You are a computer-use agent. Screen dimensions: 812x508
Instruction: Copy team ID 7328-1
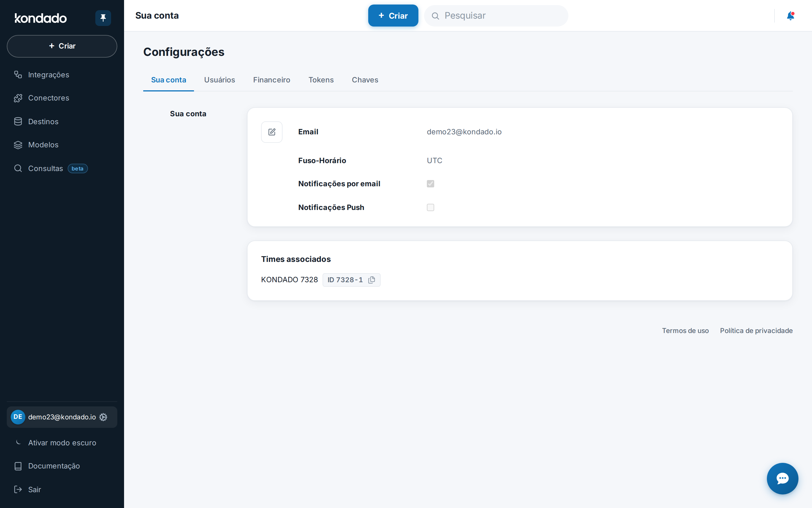pyautogui.click(x=371, y=280)
